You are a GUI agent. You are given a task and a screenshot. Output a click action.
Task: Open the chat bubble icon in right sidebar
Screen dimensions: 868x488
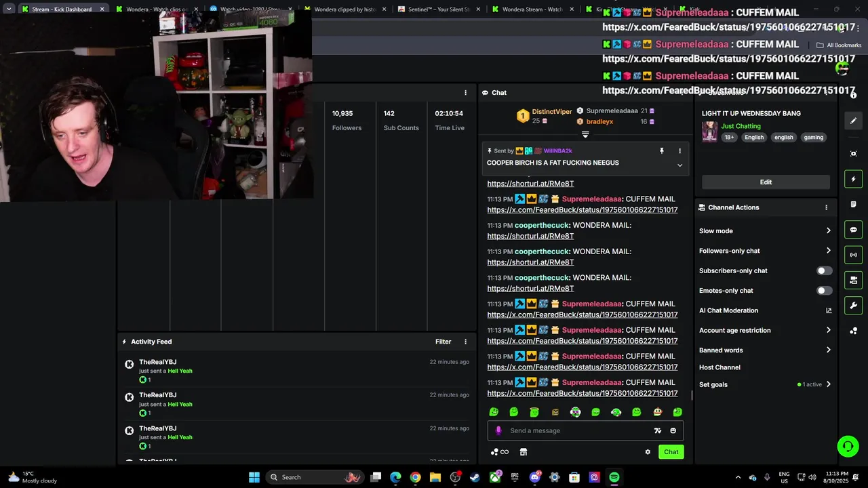click(853, 230)
